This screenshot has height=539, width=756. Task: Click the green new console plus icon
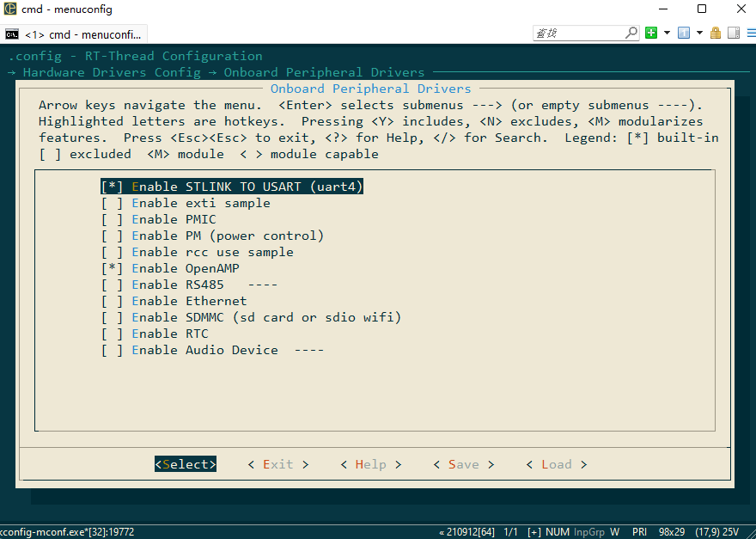651,34
